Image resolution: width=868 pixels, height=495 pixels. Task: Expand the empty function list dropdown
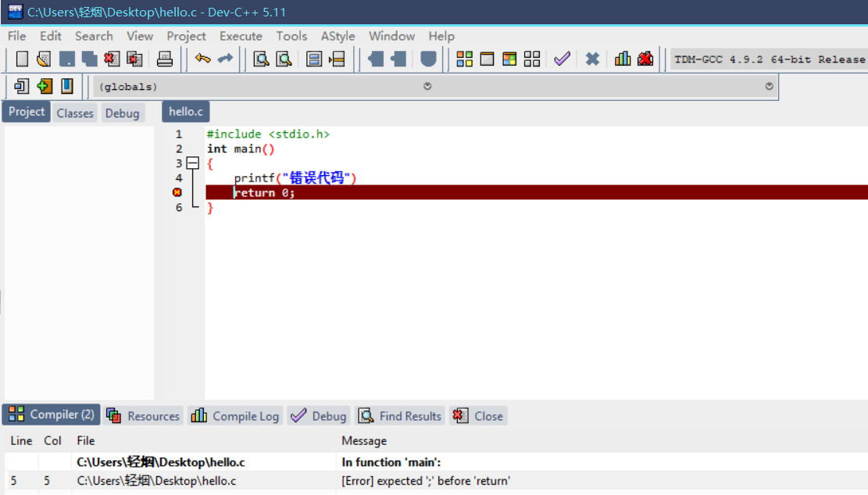tap(769, 87)
